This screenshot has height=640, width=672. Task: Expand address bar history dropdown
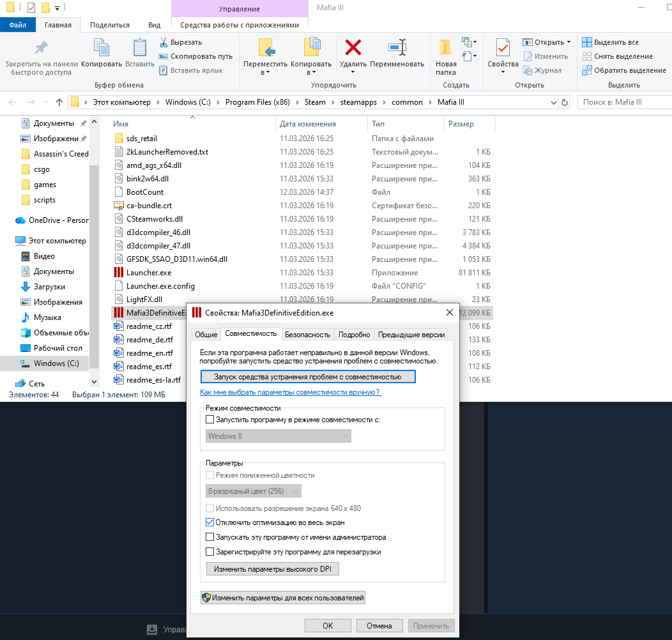(x=553, y=102)
